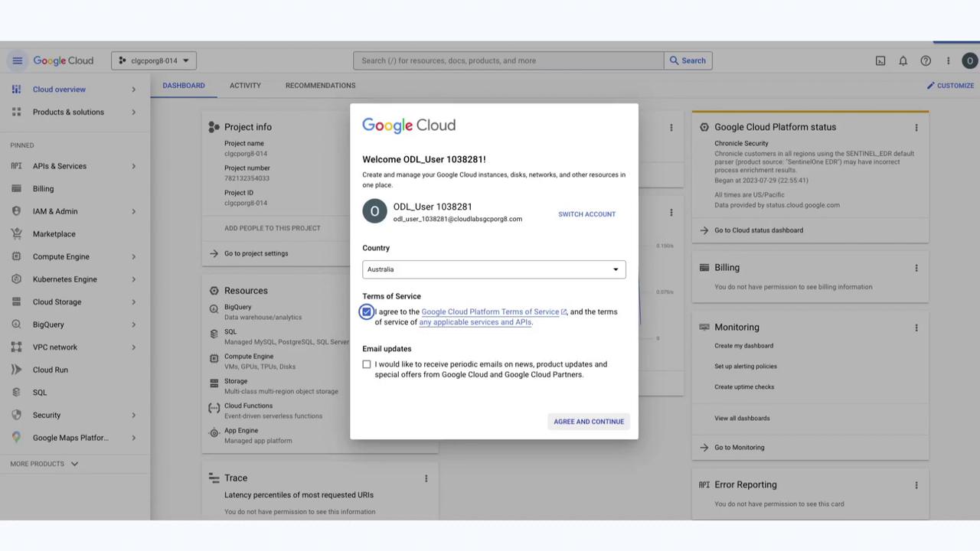This screenshot has height=551, width=980.
Task: Click Set up alerting policies
Action: [745, 366]
